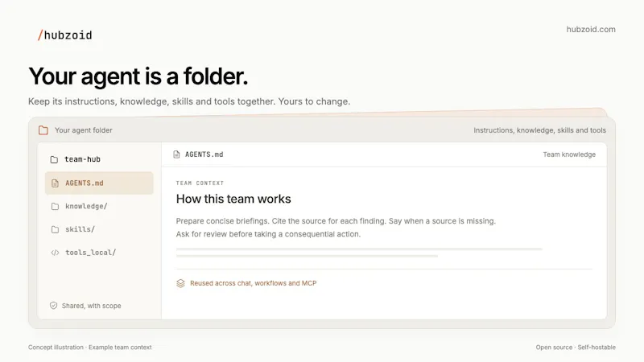
Task: Click the knowledge/ folder icon
Action: pyautogui.click(x=55, y=206)
